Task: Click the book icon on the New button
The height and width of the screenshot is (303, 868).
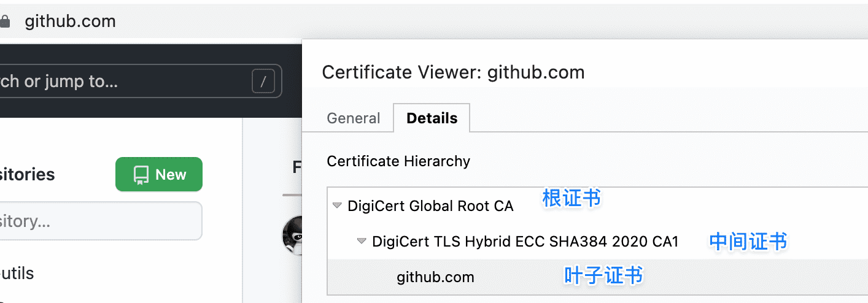Action: pyautogui.click(x=141, y=175)
